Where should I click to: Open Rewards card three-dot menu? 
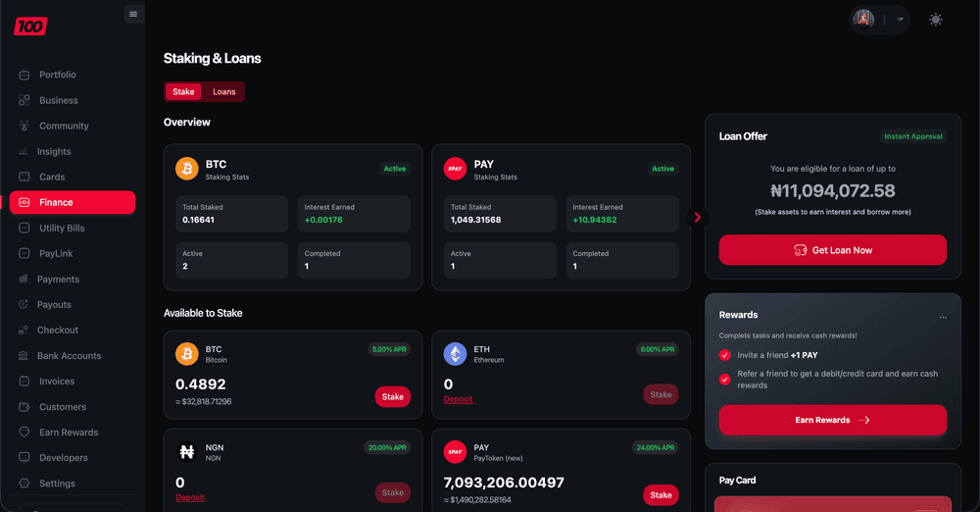click(x=943, y=318)
